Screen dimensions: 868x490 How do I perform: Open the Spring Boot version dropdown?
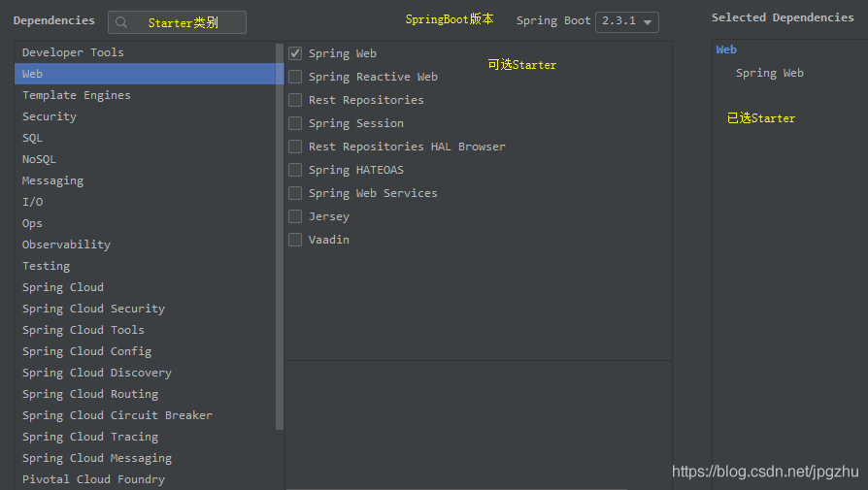tap(627, 21)
